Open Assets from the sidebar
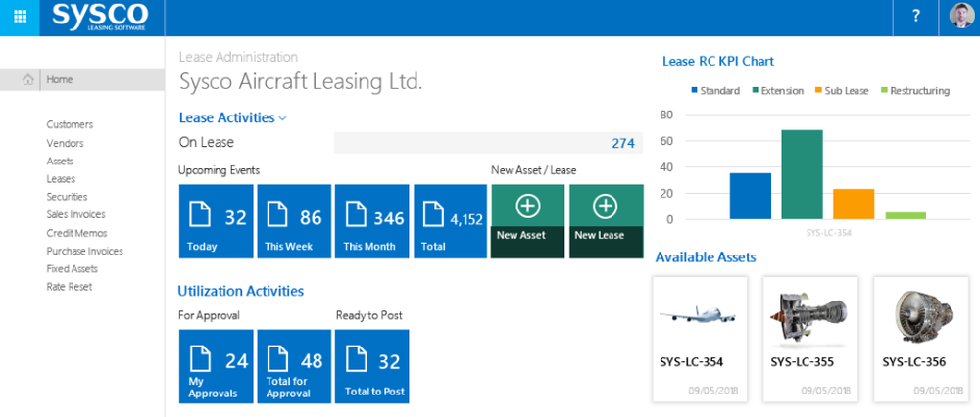Image resolution: width=980 pixels, height=417 pixels. (60, 162)
